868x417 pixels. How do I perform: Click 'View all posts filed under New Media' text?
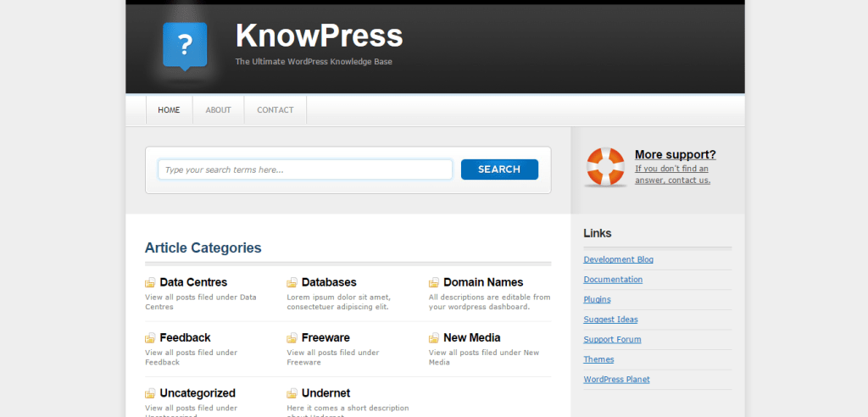click(x=484, y=357)
